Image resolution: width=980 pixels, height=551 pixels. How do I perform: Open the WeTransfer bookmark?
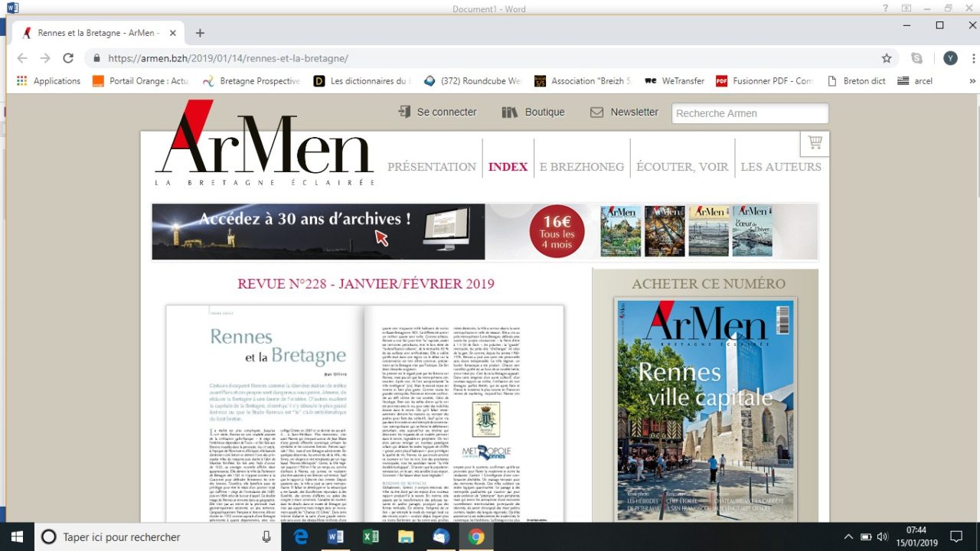(x=675, y=80)
